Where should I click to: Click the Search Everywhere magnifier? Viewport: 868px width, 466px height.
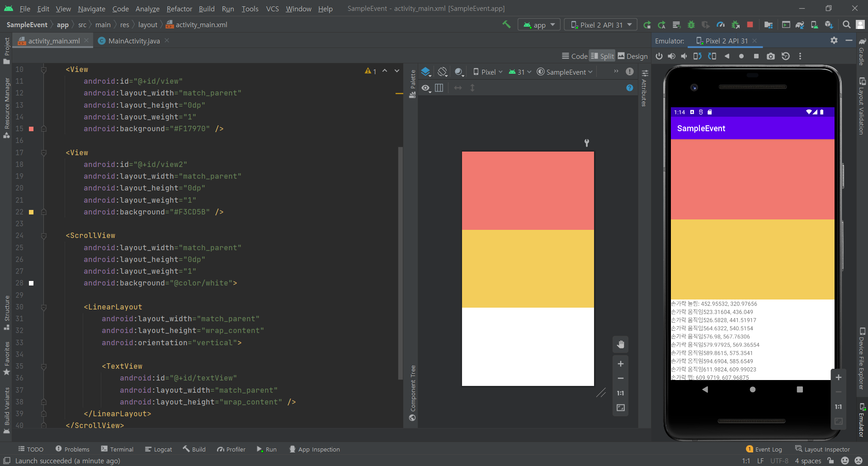coord(846,25)
